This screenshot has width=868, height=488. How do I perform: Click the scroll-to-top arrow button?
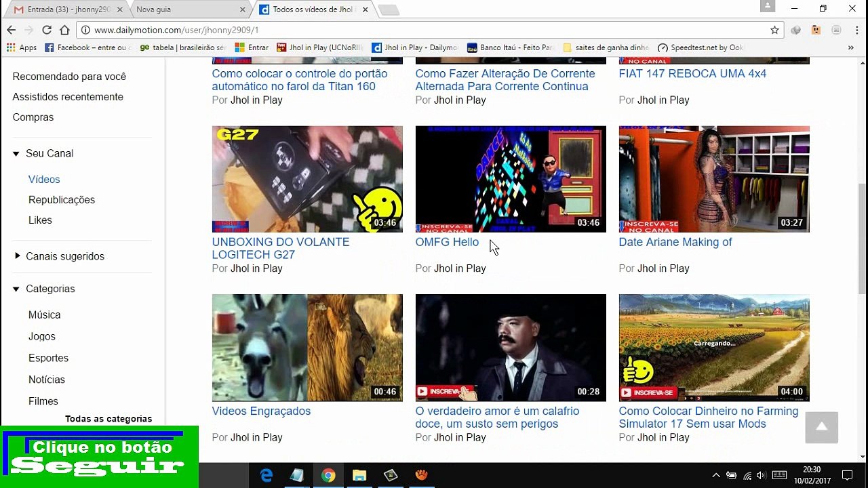point(822,427)
